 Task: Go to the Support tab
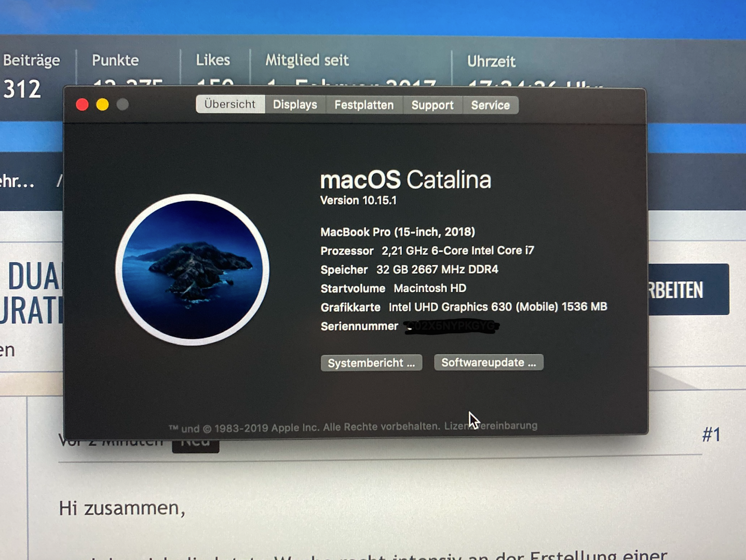click(x=432, y=105)
